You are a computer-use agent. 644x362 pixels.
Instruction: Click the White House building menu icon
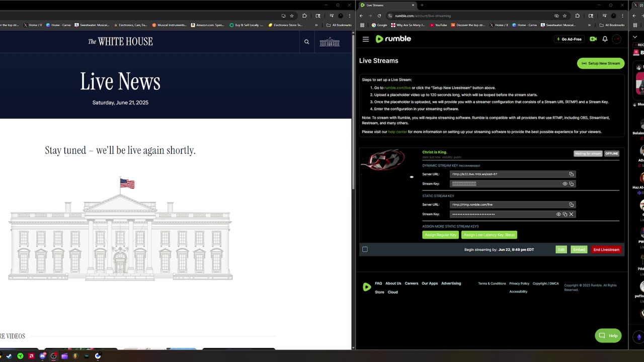pyautogui.click(x=330, y=42)
